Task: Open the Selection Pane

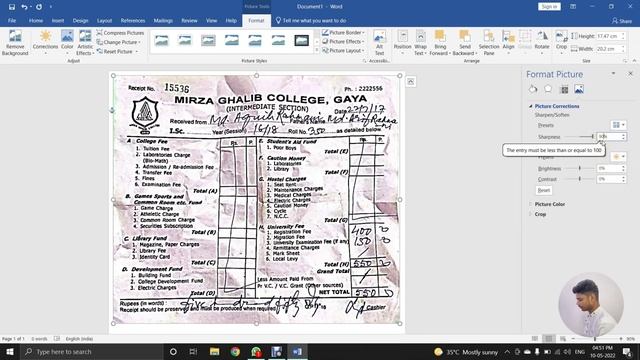Action: [489, 43]
